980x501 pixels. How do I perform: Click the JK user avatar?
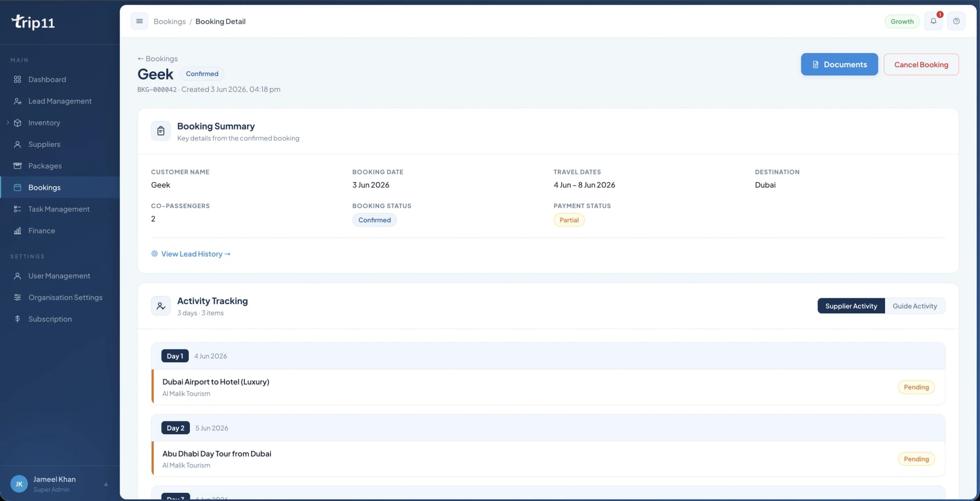pyautogui.click(x=19, y=484)
